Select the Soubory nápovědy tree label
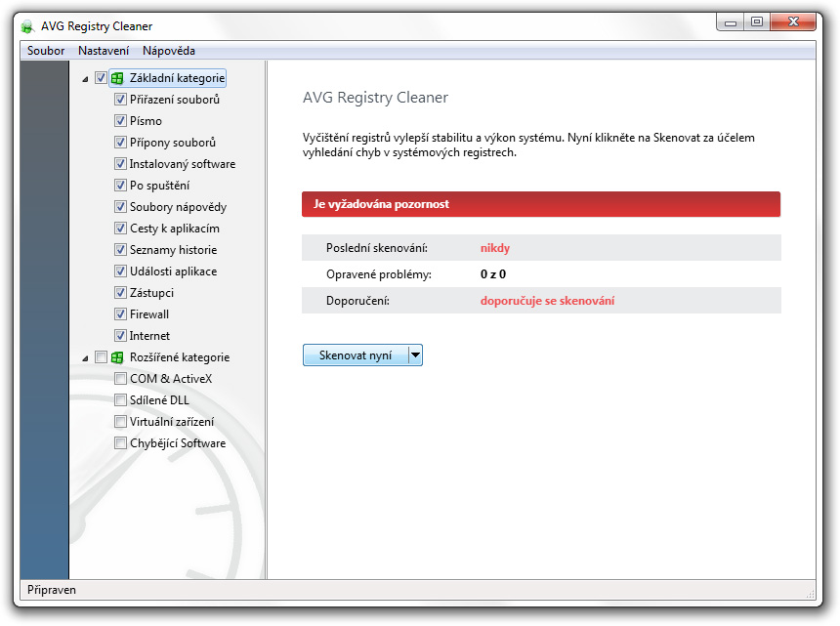Viewport: 840px width, 626px height. pyautogui.click(x=178, y=207)
